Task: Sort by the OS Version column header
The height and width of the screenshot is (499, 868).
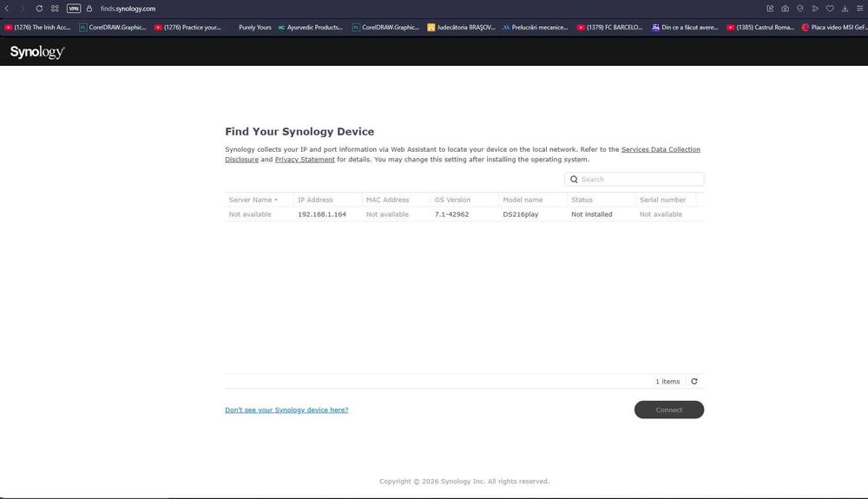Action: pyautogui.click(x=464, y=200)
